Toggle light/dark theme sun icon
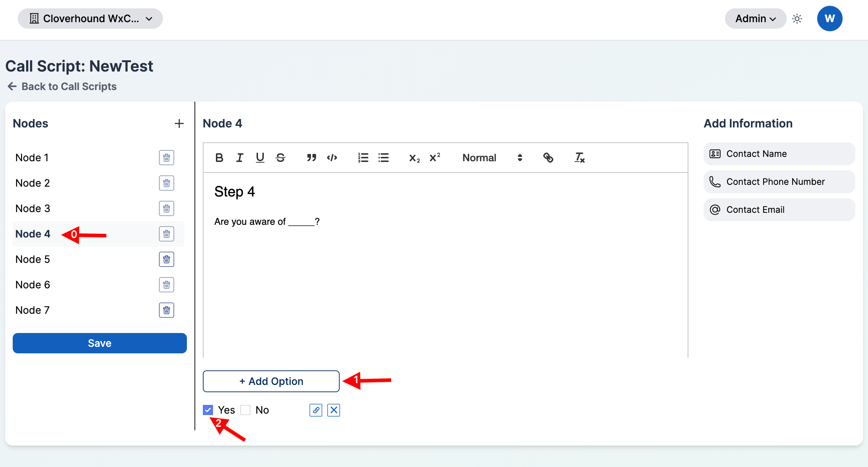Viewport: 868px width, 467px height. click(x=797, y=19)
